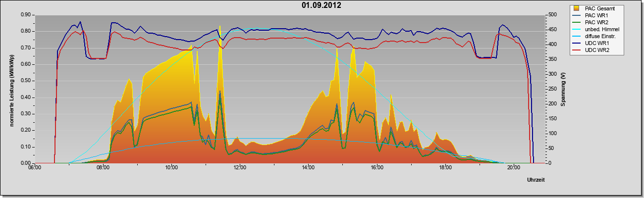This screenshot has width=644, height=198.
Task: Click the green PAC WR2 legend line sample
Action: [x=577, y=22]
